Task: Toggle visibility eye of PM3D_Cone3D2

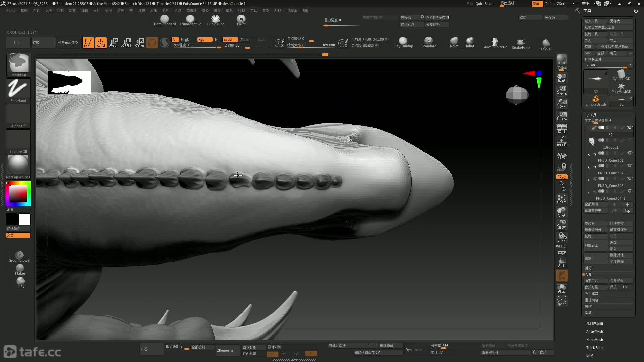Action: 630,166
